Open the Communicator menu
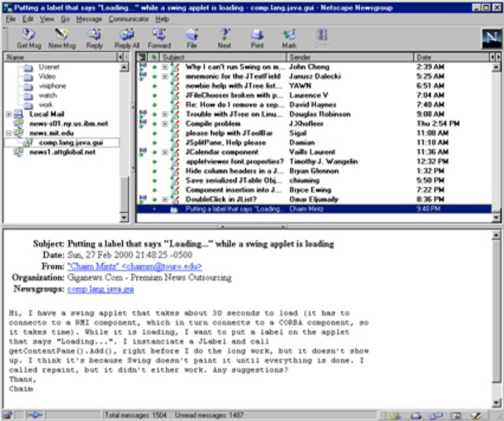The width and height of the screenshot is (504, 421). point(128,19)
